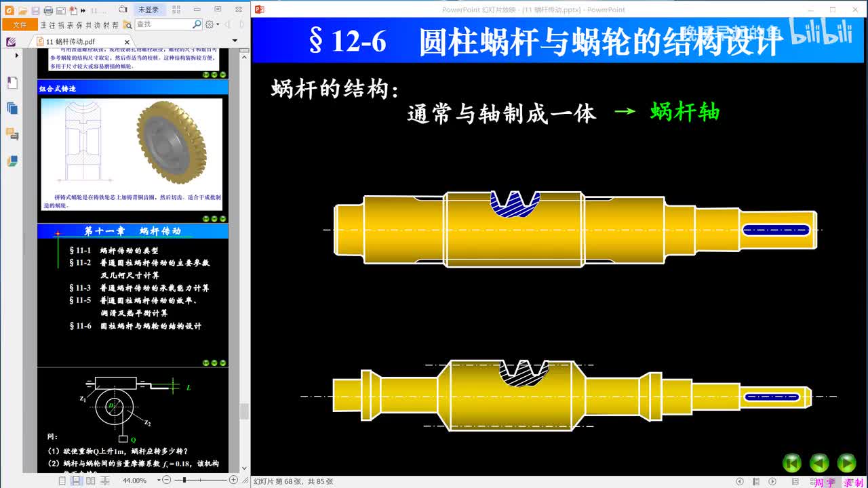The width and height of the screenshot is (868, 488).
Task: Print the PDF document
Action: [48, 11]
